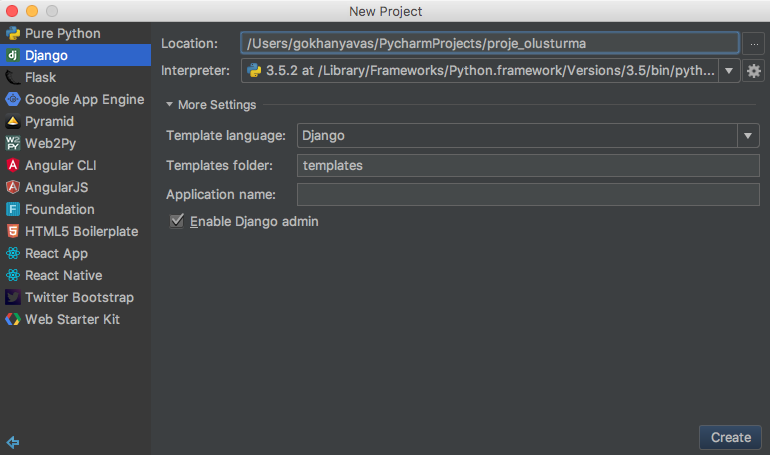Click the blue back arrow icon
770x455 pixels.
tap(13, 442)
